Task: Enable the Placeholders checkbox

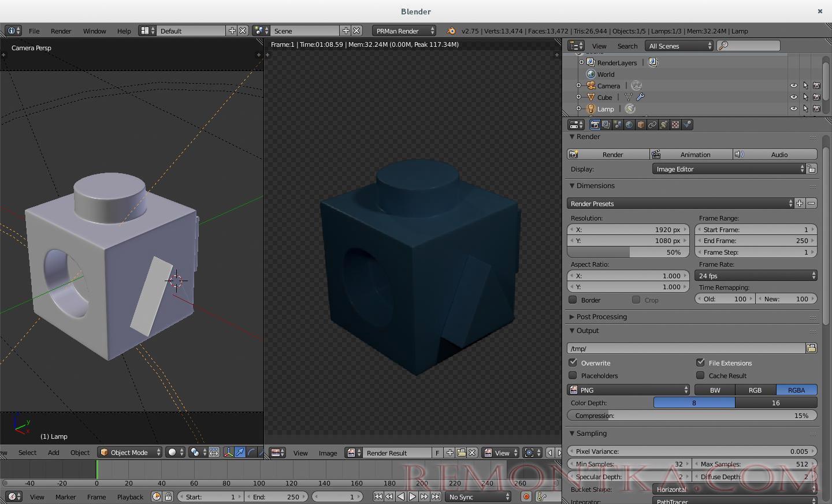Action: [573, 375]
